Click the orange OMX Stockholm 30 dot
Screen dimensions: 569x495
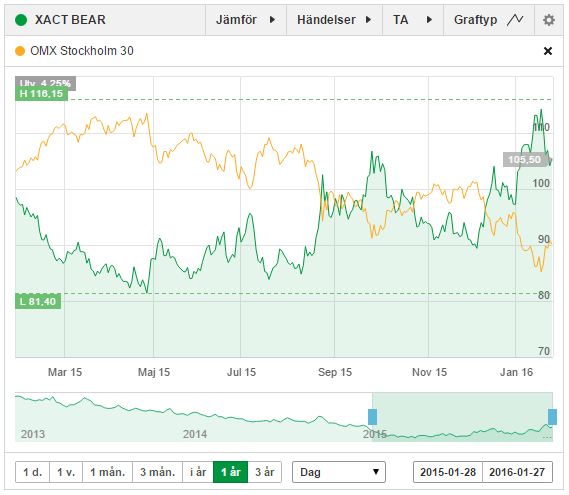pyautogui.click(x=20, y=51)
